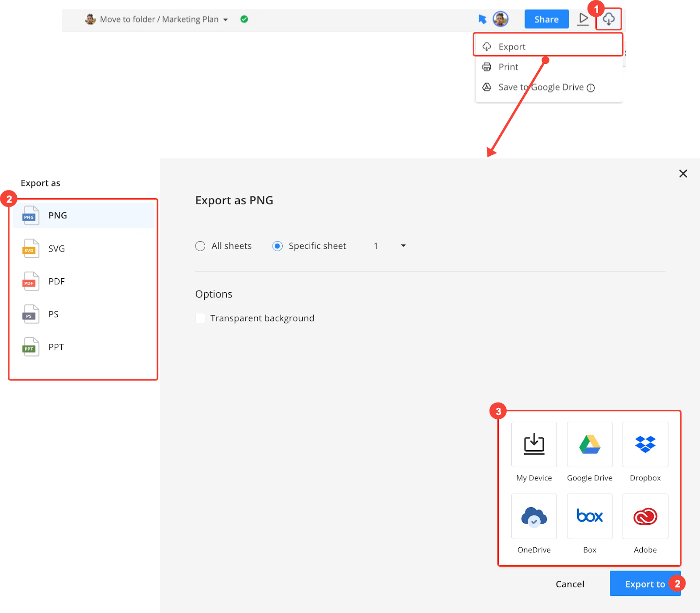Click the Export as sidebar heading
Viewport: 700px width, 613px height.
pyautogui.click(x=40, y=183)
